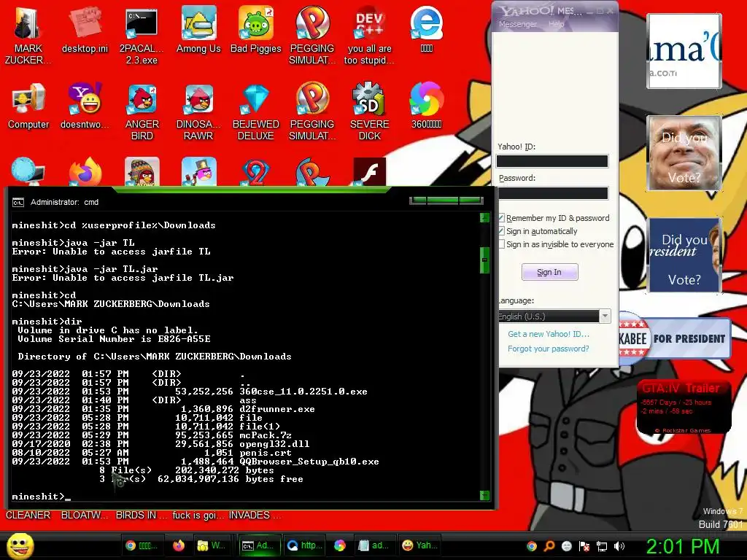Click d2frunner.exe in the cmd listing
747x560 pixels.
click(x=277, y=409)
